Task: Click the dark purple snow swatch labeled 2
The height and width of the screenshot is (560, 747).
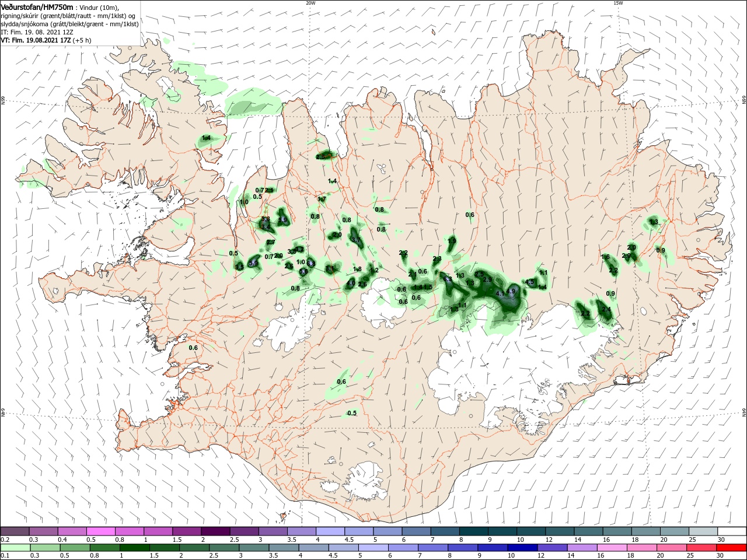Action: pos(216,531)
